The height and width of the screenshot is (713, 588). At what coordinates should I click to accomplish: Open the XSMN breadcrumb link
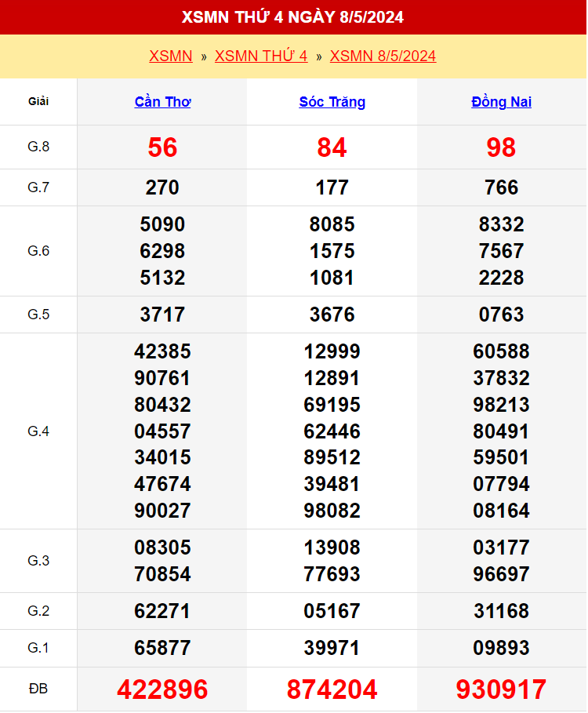171,56
